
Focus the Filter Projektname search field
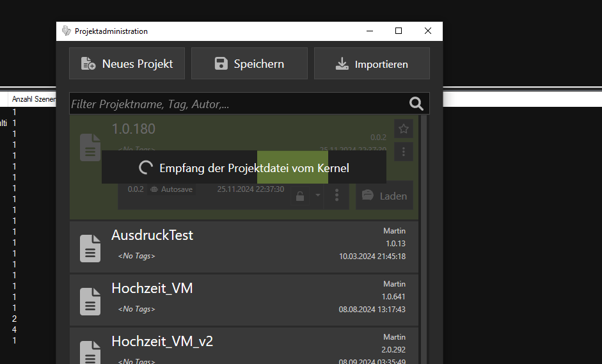pyautogui.click(x=237, y=104)
